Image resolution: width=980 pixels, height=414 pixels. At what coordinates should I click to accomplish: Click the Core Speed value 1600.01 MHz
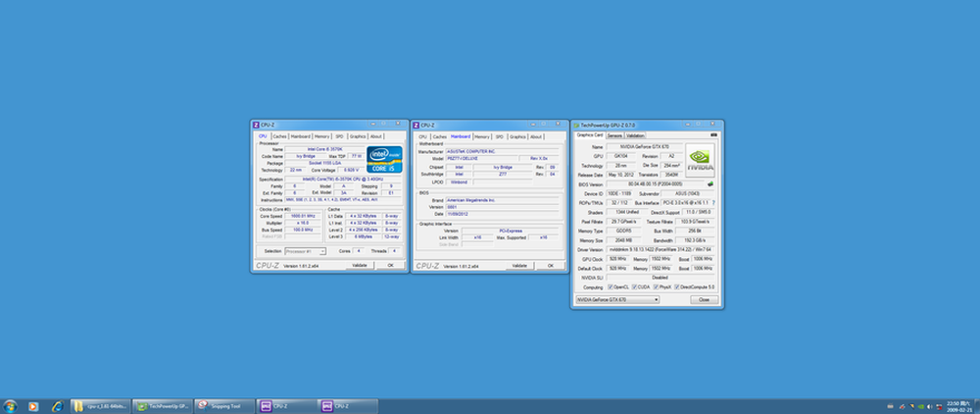point(304,216)
